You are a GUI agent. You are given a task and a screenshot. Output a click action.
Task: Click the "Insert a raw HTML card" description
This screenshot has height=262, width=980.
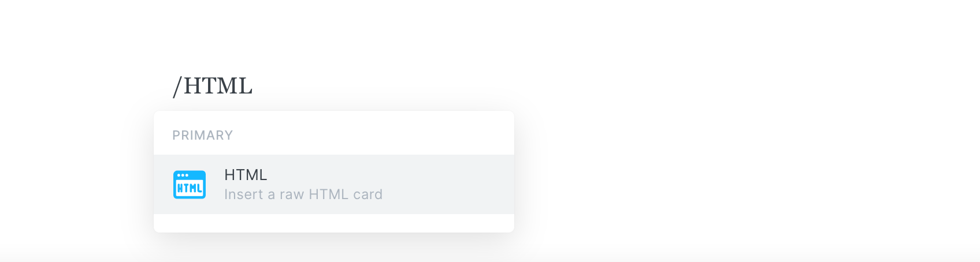coord(303,194)
